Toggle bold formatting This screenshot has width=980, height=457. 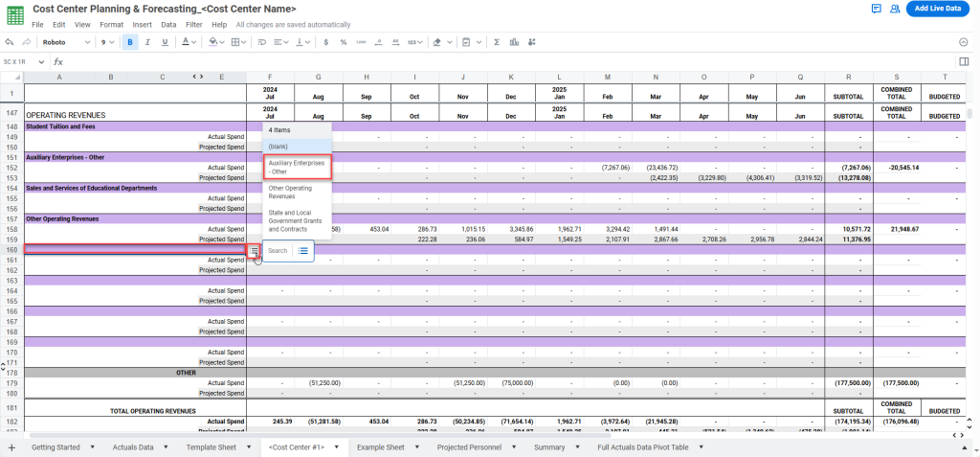tap(130, 42)
